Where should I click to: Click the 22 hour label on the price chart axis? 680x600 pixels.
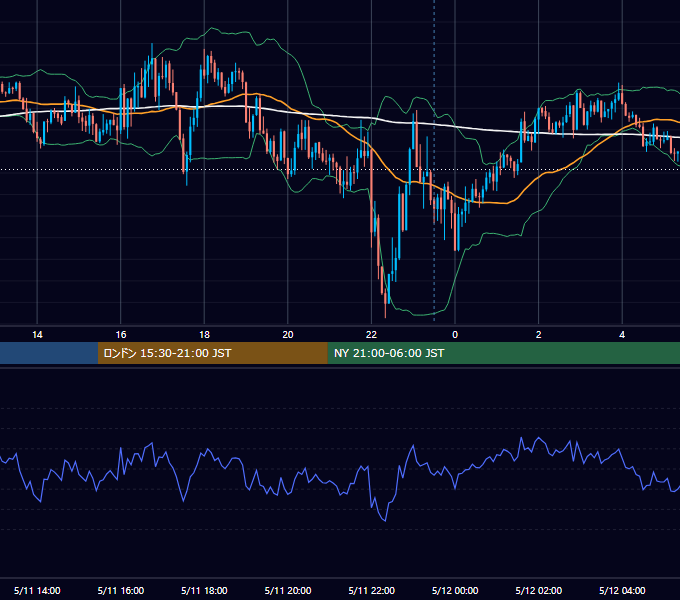pyautogui.click(x=371, y=335)
